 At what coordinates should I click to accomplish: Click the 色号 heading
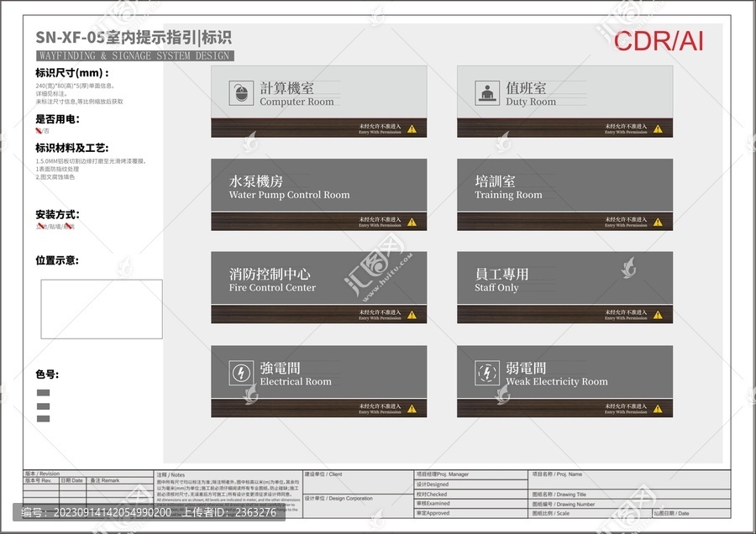47,374
